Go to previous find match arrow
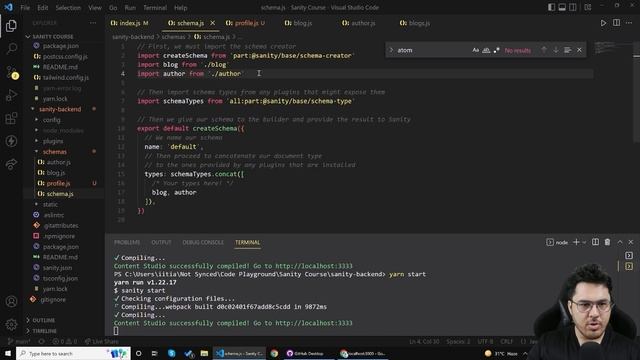Image resolution: width=640 pixels, height=360 pixels. tap(544, 50)
